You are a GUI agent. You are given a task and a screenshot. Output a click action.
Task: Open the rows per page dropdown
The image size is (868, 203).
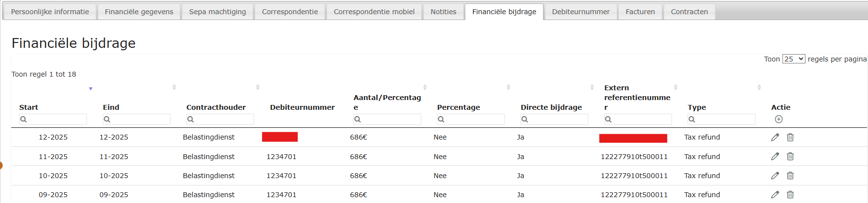(793, 59)
